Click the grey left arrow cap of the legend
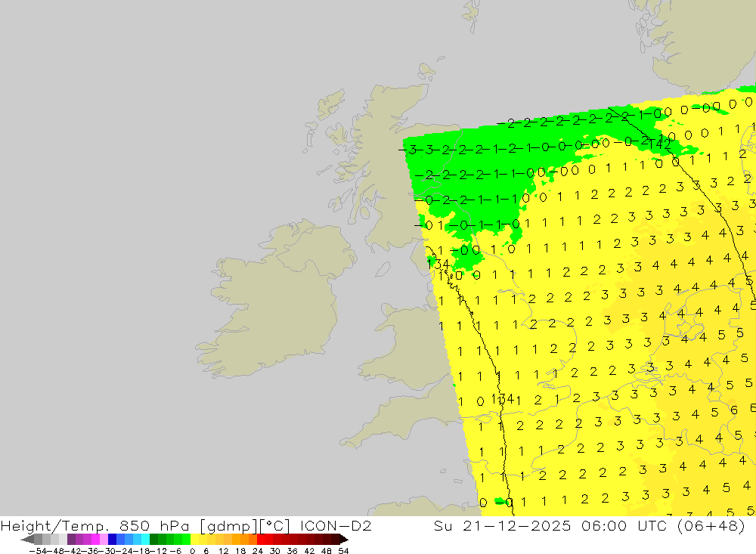Screen dimensions: 756x554 [x=27, y=540]
